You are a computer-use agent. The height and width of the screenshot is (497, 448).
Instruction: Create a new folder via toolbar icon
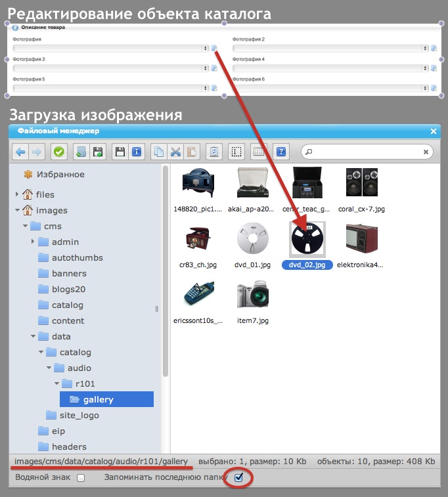point(81,152)
